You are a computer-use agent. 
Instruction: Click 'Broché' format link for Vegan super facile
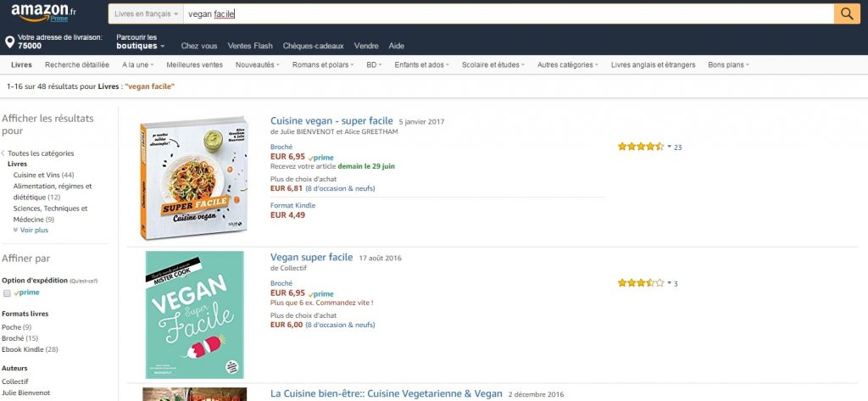pos(281,283)
